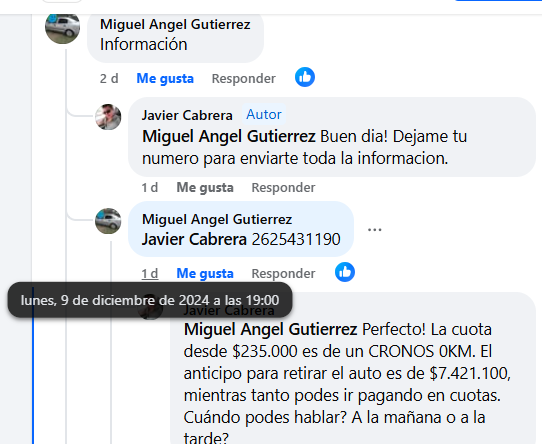Open the 1 d timestamp under Javier's reply
Image resolution: width=542 pixels, height=444 pixels.
[150, 187]
